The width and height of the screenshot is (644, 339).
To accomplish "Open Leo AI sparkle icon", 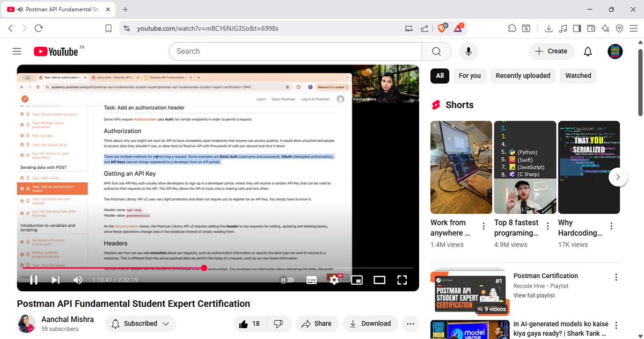I will pos(605,28).
